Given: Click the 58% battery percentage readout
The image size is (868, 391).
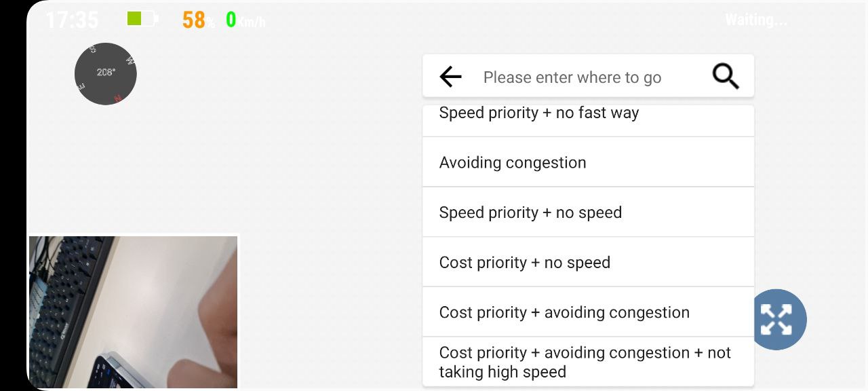Looking at the screenshot, I should [198, 20].
